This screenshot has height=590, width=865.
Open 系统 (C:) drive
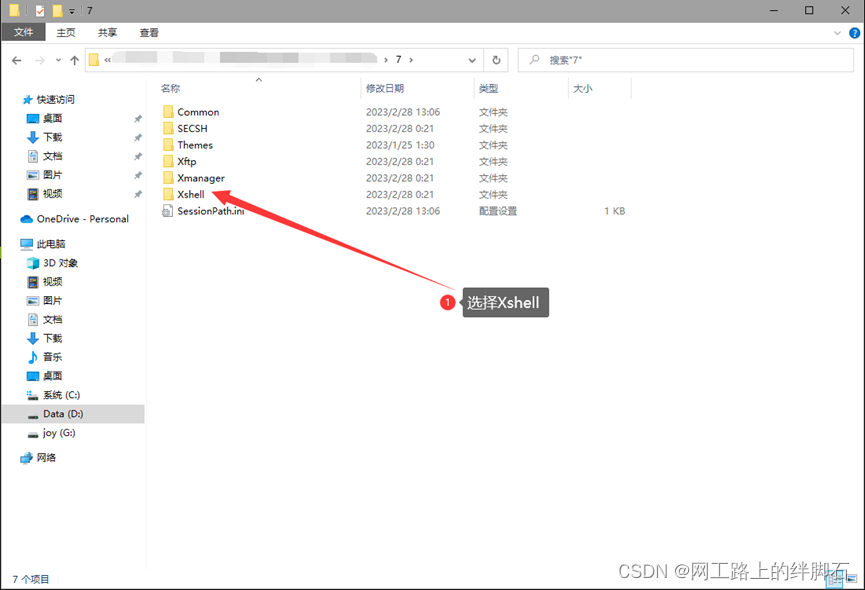[61, 395]
